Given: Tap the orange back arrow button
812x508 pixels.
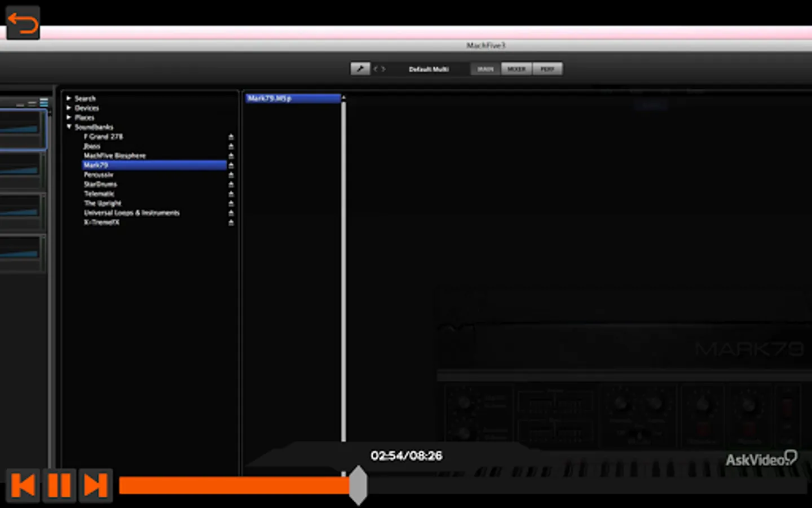Looking at the screenshot, I should point(23,23).
